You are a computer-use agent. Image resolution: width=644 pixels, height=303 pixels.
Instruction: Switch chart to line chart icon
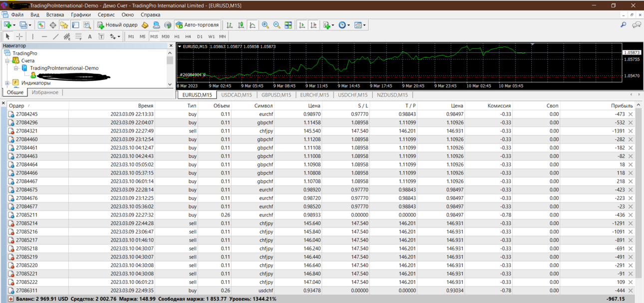click(x=253, y=24)
